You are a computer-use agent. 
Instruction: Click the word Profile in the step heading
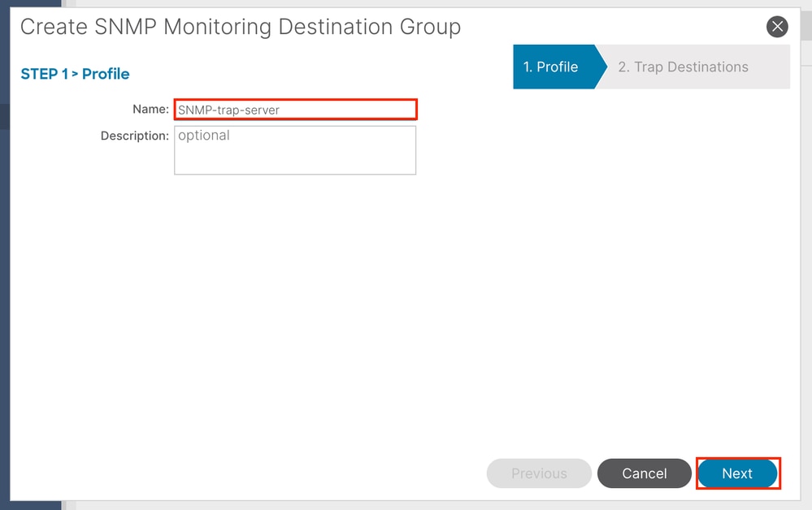tap(106, 74)
